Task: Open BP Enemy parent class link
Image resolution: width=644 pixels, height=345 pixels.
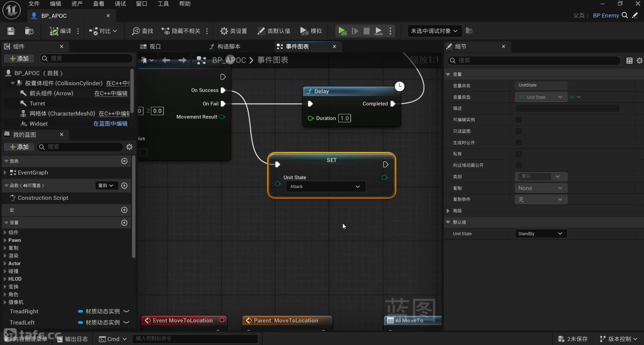Action: pyautogui.click(x=606, y=15)
